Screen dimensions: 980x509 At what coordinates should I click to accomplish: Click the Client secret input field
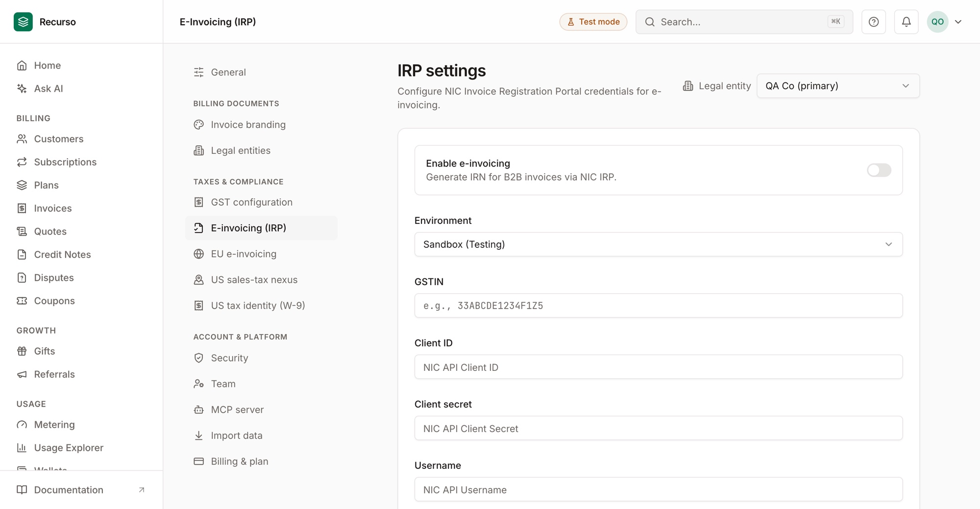(x=658, y=428)
